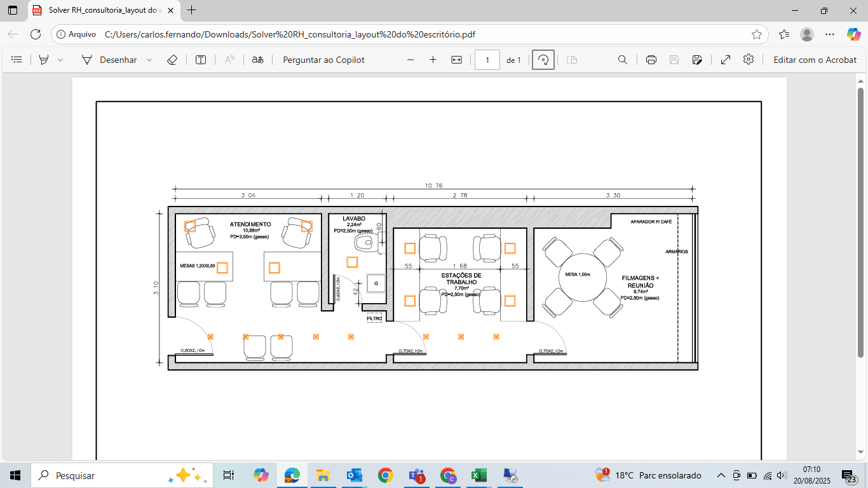Click Editar com o Acrobat
The width and height of the screenshot is (868, 488).
(x=815, y=60)
